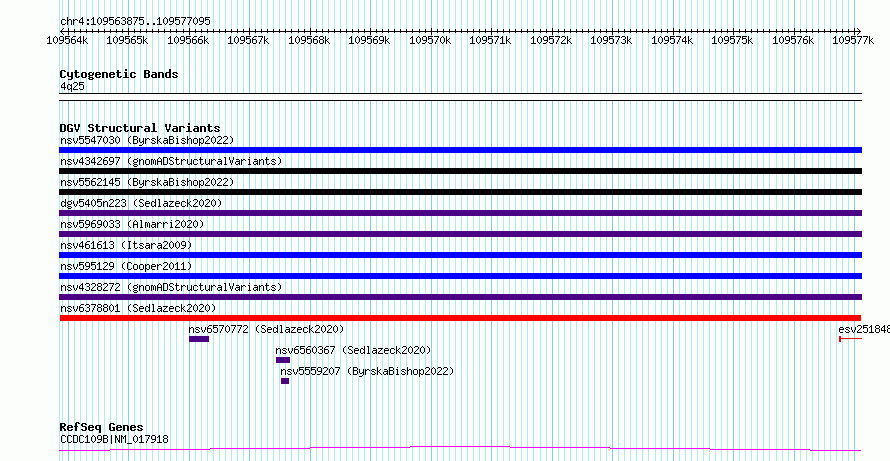This screenshot has height=461, width=890.
Task: Click the magenta CCDC109B gene line
Action: pyautogui.click(x=460, y=449)
